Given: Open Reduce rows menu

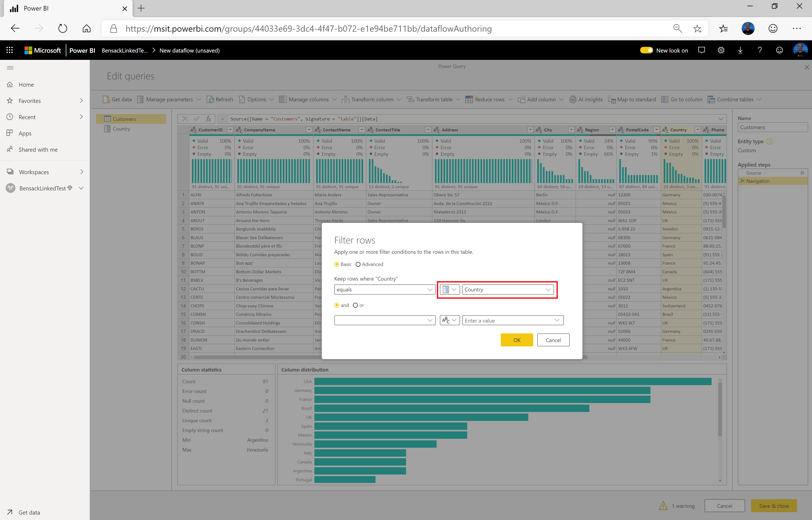Looking at the screenshot, I should [x=489, y=99].
